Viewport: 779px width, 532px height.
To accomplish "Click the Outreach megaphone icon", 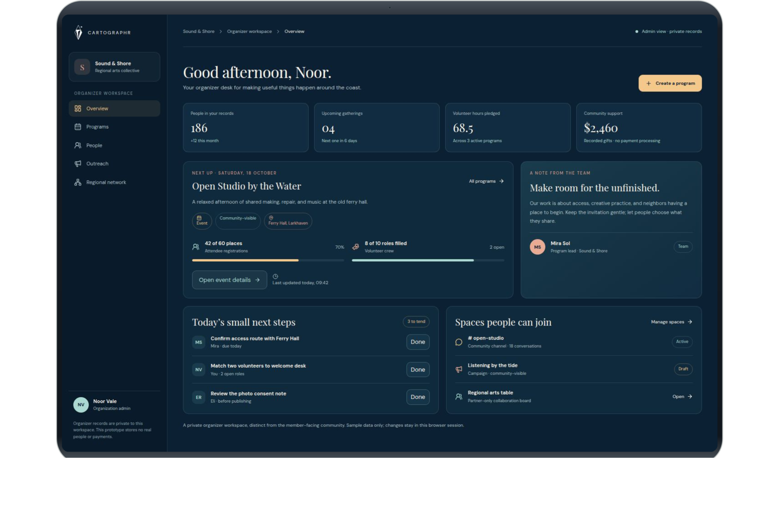I will [78, 163].
